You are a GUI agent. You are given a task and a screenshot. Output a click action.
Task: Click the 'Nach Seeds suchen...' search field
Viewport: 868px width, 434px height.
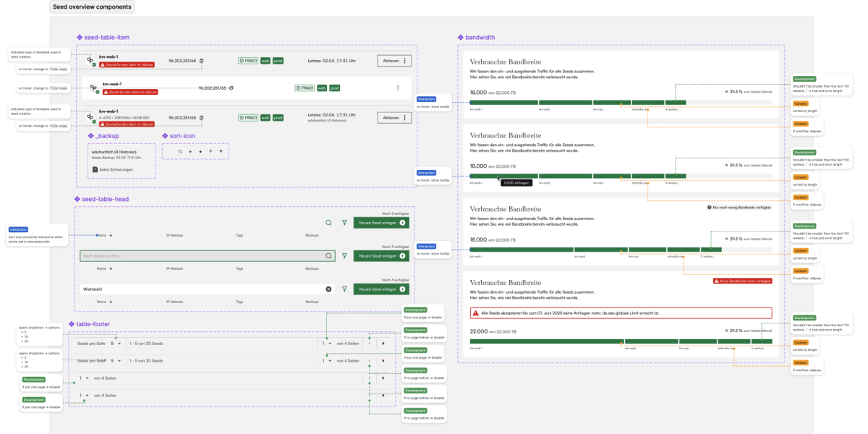(x=201, y=256)
